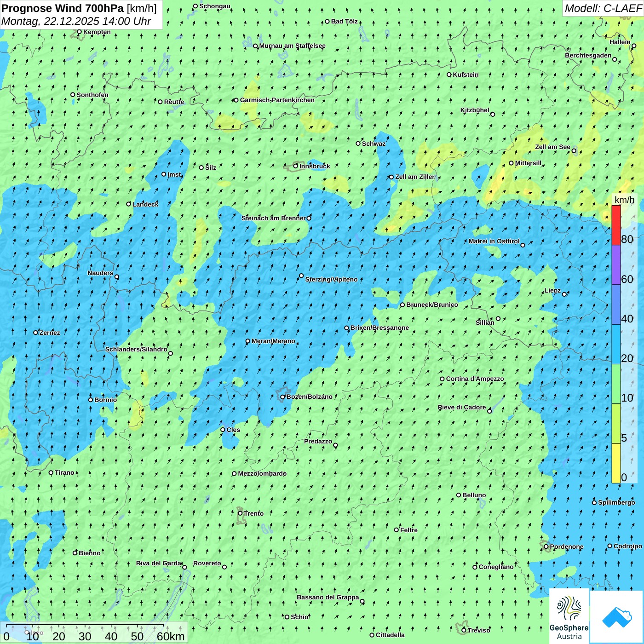Select the Pordenone label
The image size is (644, 644).
(567, 546)
